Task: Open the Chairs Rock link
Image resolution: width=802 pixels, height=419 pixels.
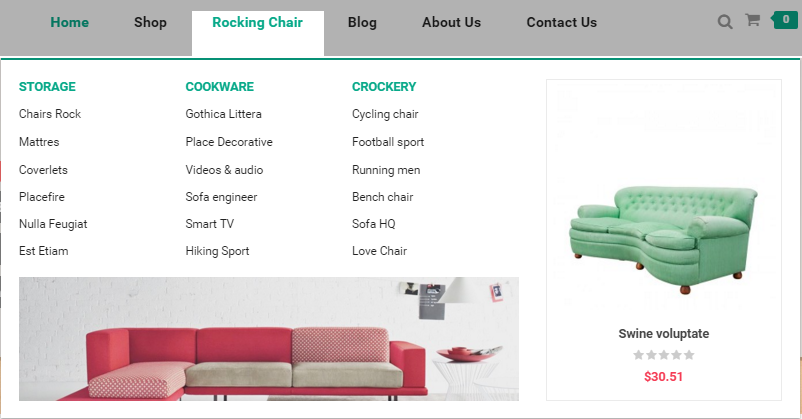Action: 50,114
